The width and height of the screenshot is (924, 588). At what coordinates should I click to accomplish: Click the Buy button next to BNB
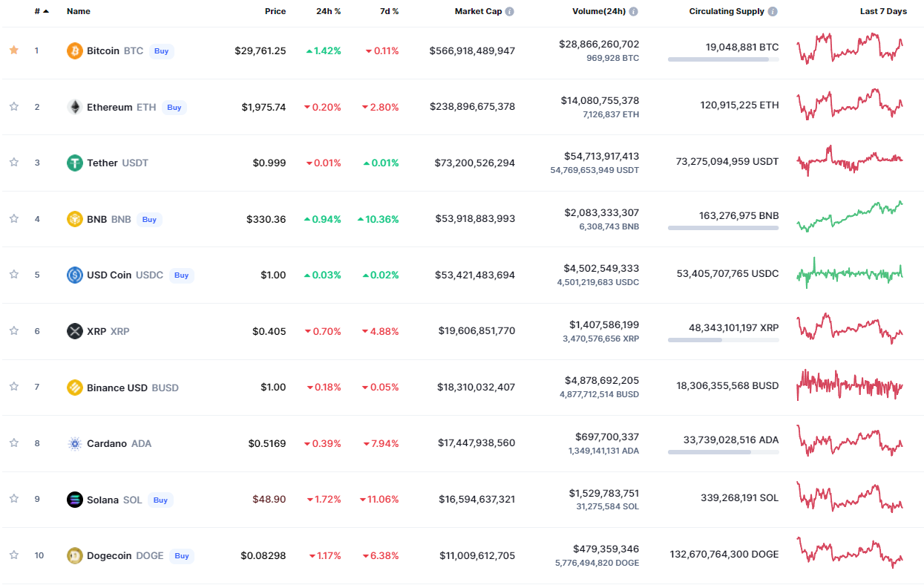(x=149, y=219)
